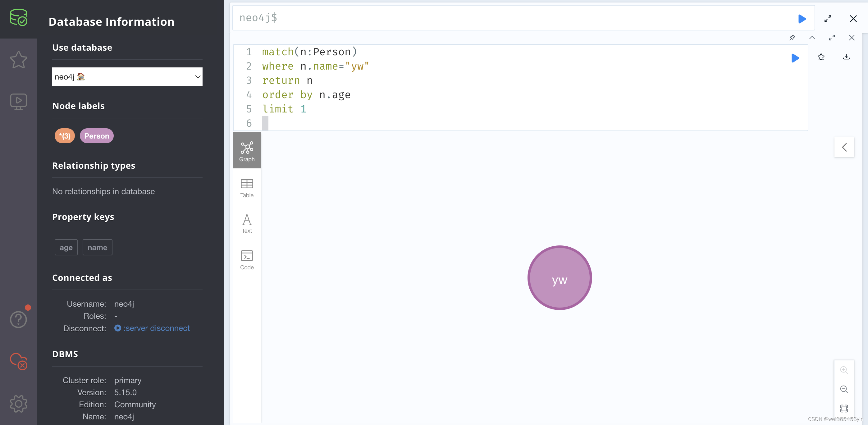Open the Guides play-screen sidebar icon

18,102
